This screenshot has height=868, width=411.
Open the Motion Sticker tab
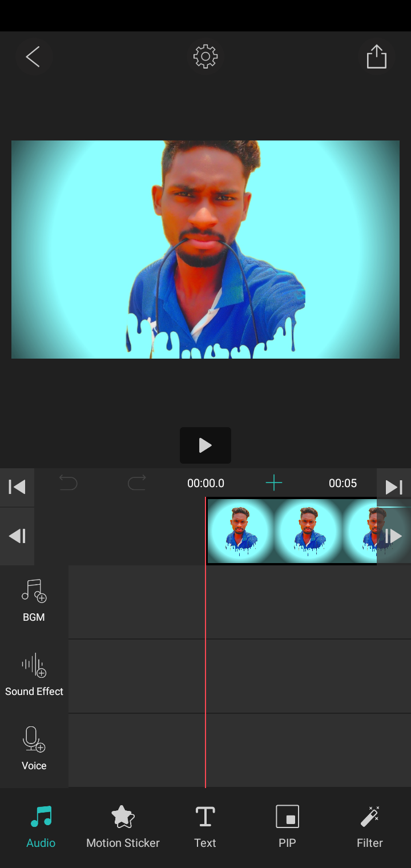(x=123, y=827)
